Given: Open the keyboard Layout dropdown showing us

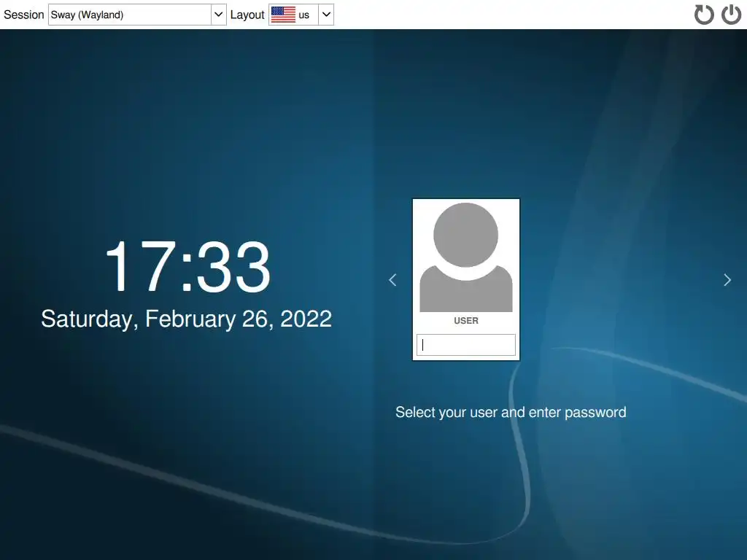Looking at the screenshot, I should coord(301,15).
